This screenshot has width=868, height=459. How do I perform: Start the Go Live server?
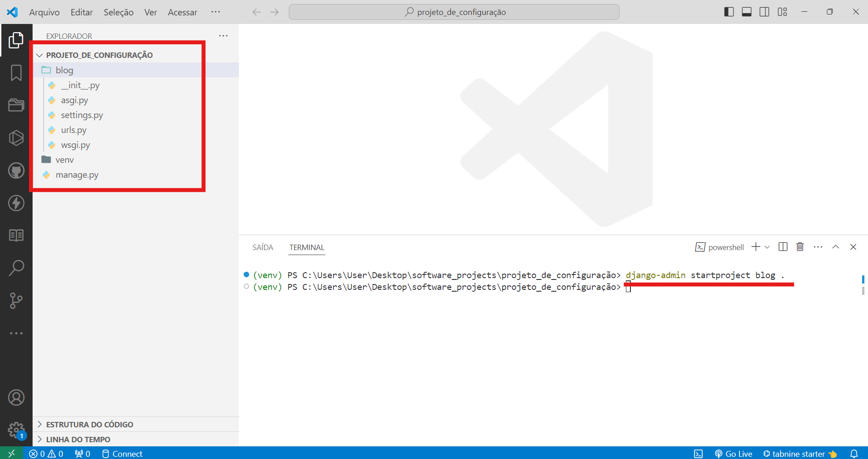[734, 454]
